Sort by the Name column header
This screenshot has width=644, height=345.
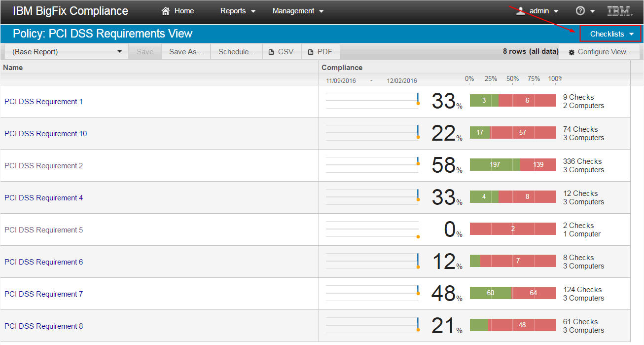click(13, 68)
